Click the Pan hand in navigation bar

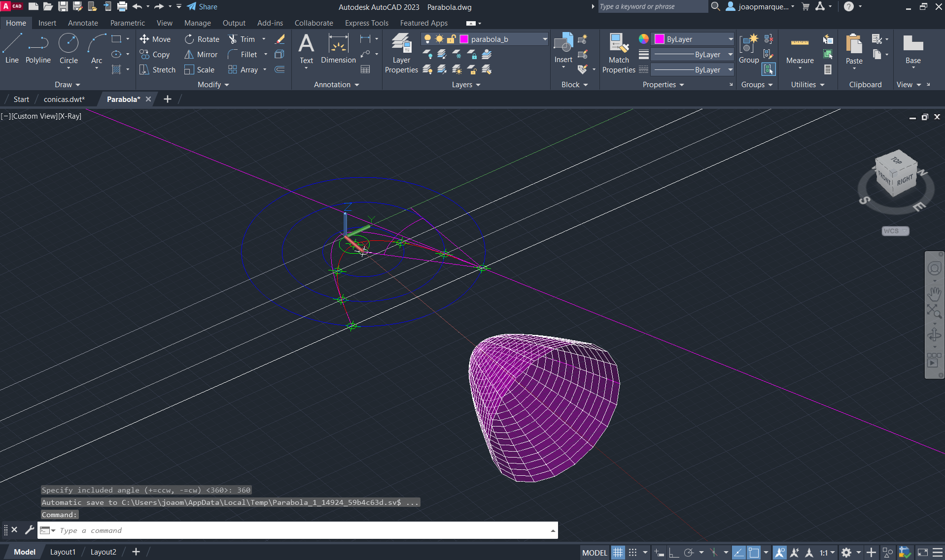coord(934,295)
